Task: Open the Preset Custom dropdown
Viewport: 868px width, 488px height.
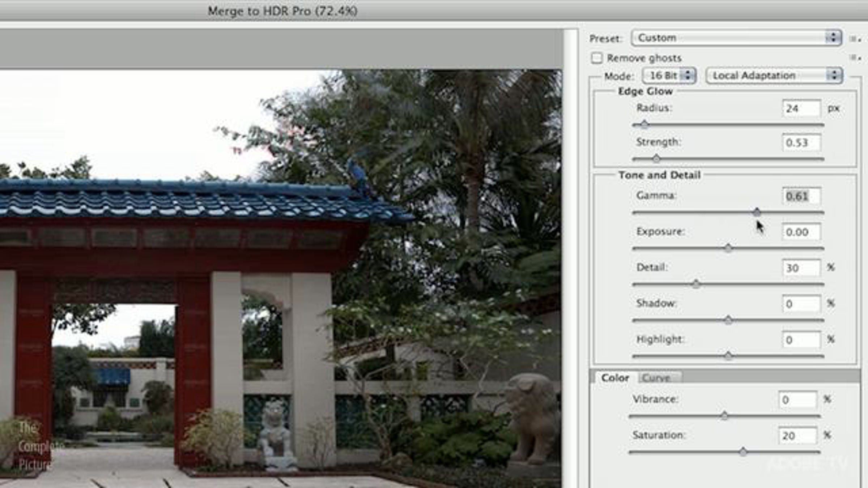Action: [x=736, y=38]
